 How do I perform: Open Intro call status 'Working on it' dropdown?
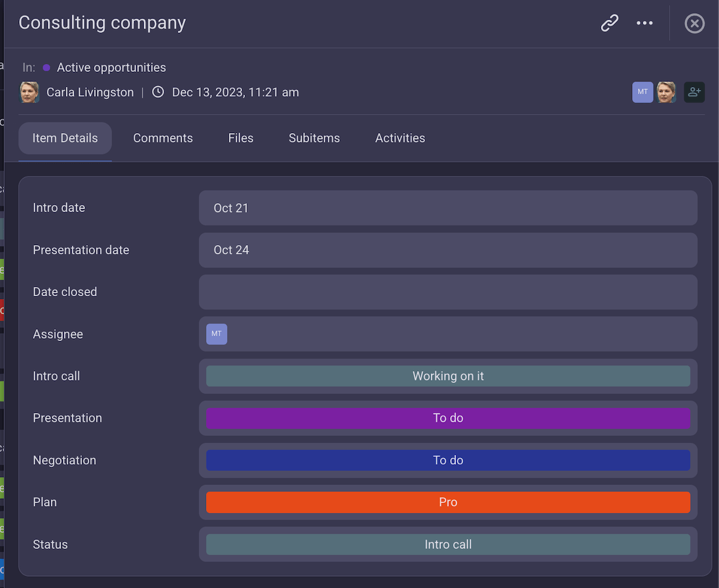point(448,376)
